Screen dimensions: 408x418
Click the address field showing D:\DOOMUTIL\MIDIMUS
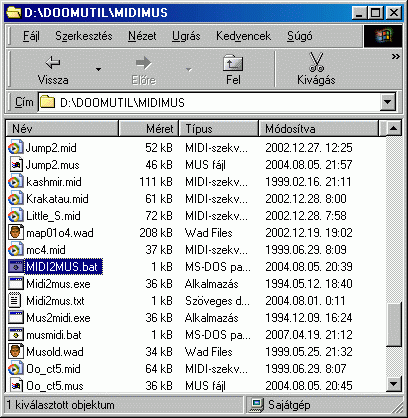pyautogui.click(x=210, y=102)
